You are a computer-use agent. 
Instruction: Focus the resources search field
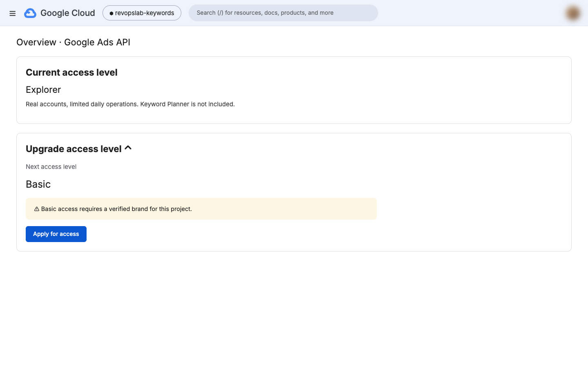click(x=283, y=13)
